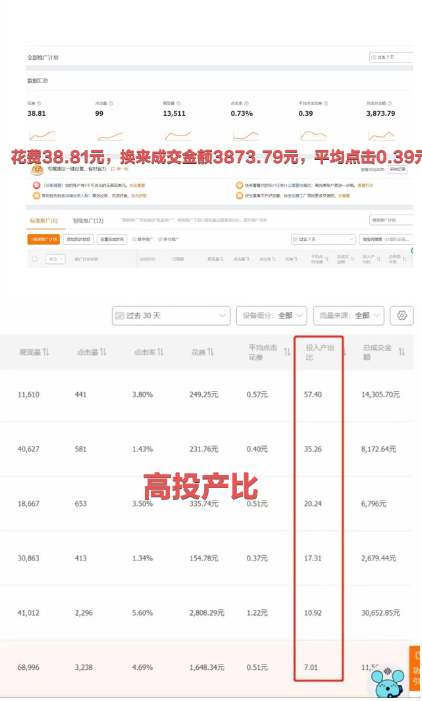Click the 搜索推广计划 search field
422x701 pixels.
coord(391,220)
